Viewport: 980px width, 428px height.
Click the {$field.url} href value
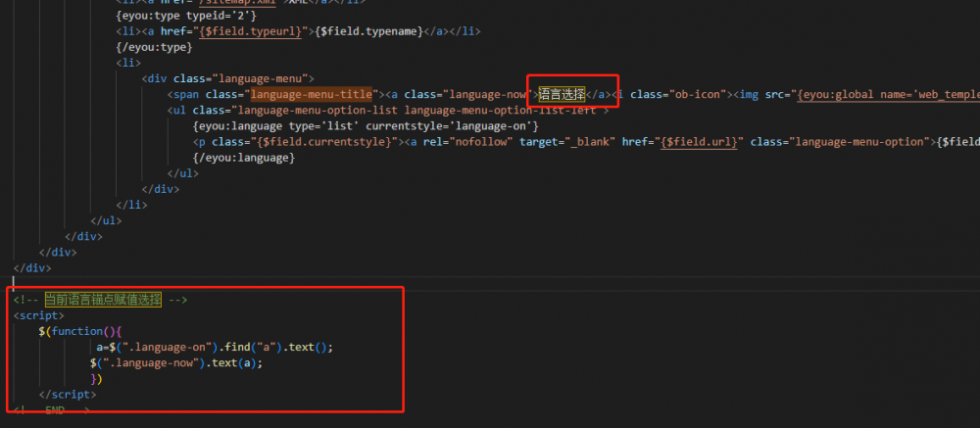tap(699, 142)
